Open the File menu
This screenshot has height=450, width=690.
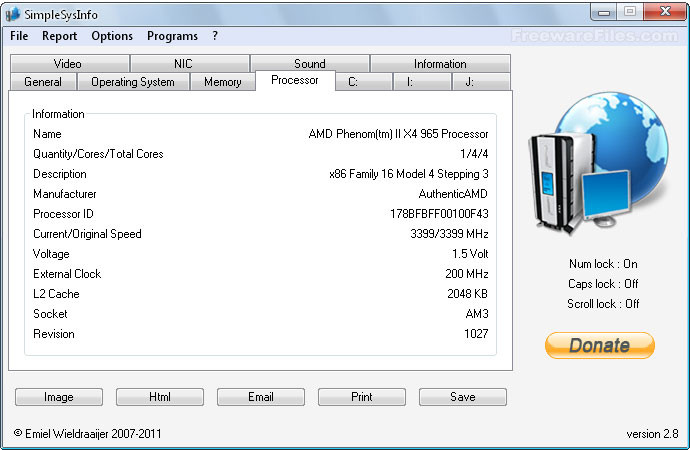tap(19, 36)
